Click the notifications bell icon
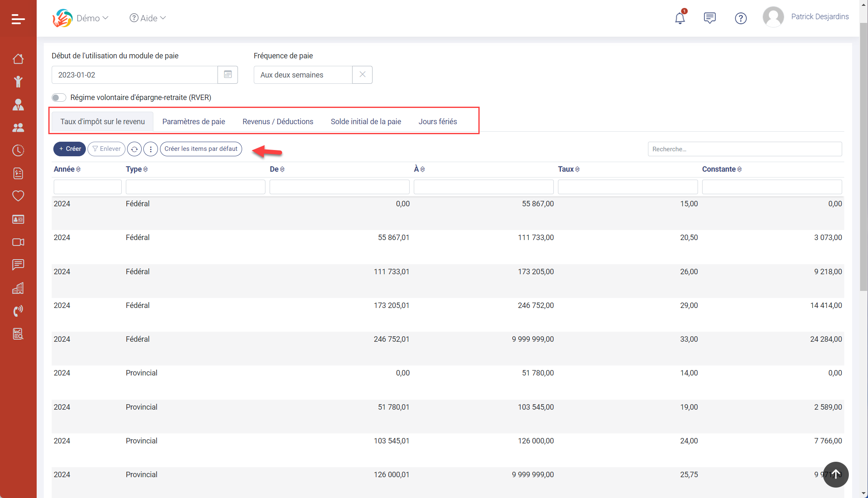Image resolution: width=868 pixels, height=498 pixels. click(680, 18)
